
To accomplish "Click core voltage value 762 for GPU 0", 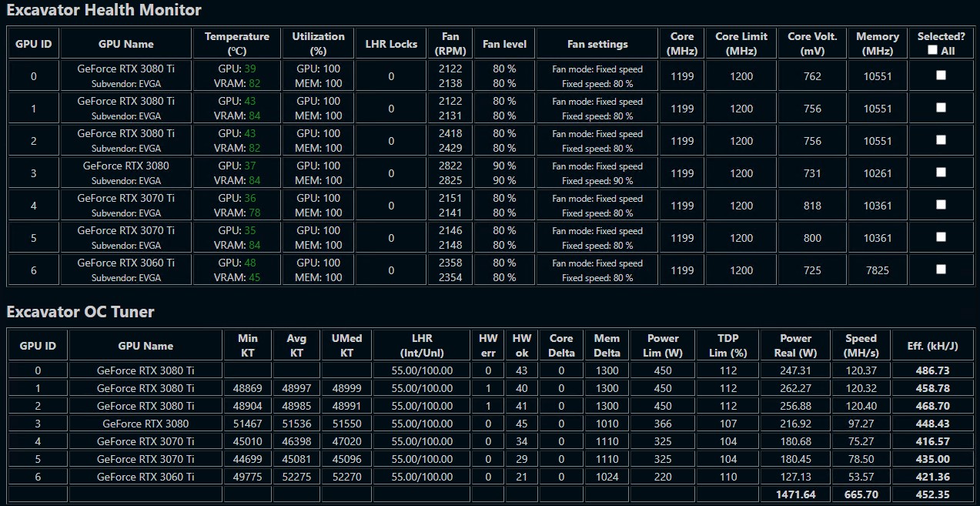I will click(x=812, y=76).
